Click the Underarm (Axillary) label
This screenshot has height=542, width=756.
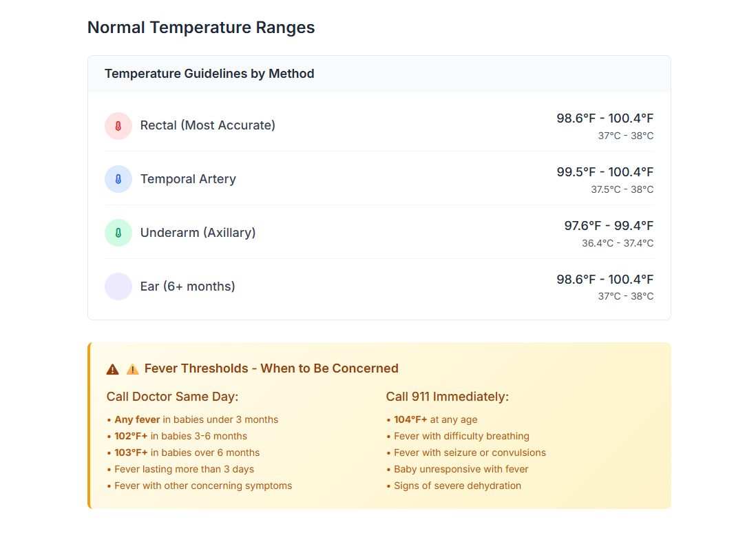click(198, 233)
